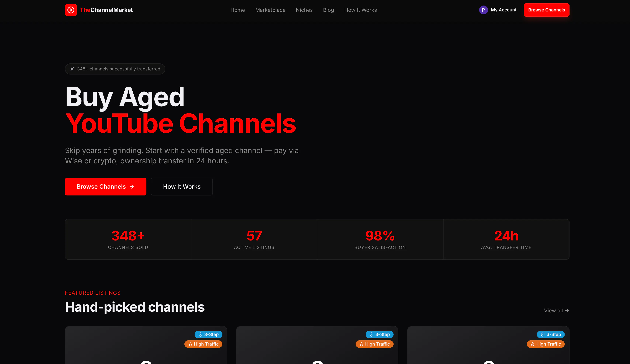The width and height of the screenshot is (630, 364).
Task: Click the 348+ channels successfully transferred badge text
Action: pos(119,69)
